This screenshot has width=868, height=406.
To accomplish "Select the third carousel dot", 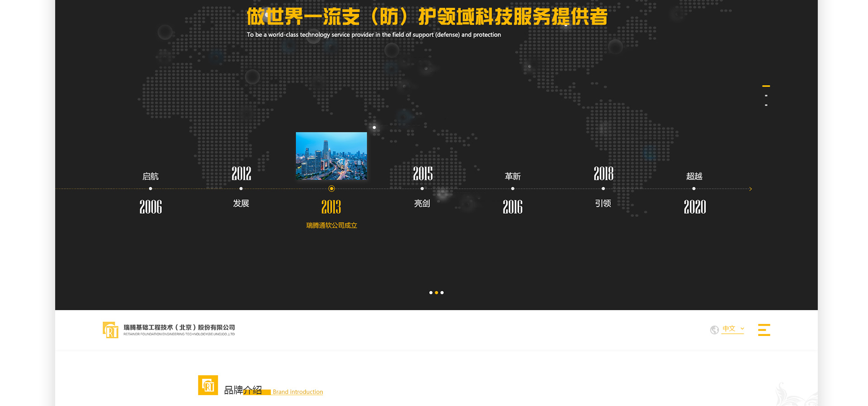I will click(442, 293).
